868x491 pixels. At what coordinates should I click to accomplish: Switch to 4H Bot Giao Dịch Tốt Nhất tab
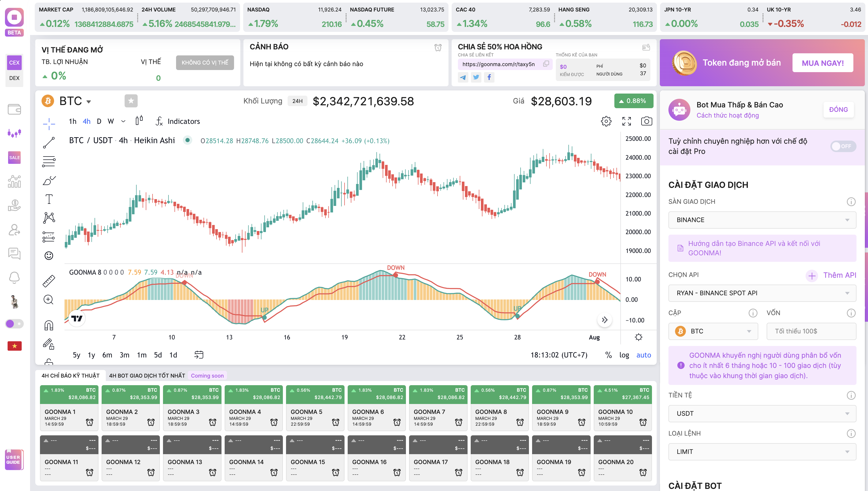147,375
